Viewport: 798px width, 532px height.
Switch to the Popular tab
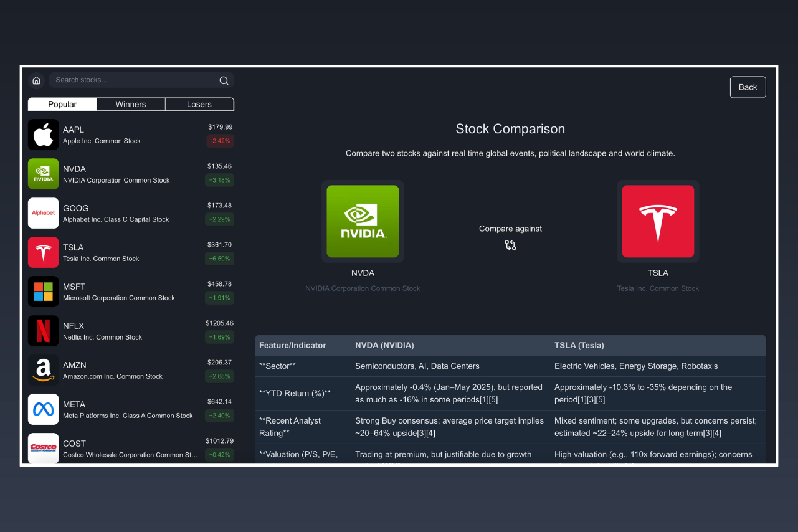(x=62, y=104)
